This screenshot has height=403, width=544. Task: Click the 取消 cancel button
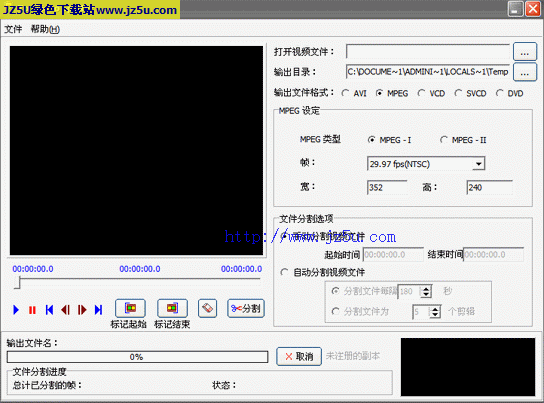click(299, 356)
